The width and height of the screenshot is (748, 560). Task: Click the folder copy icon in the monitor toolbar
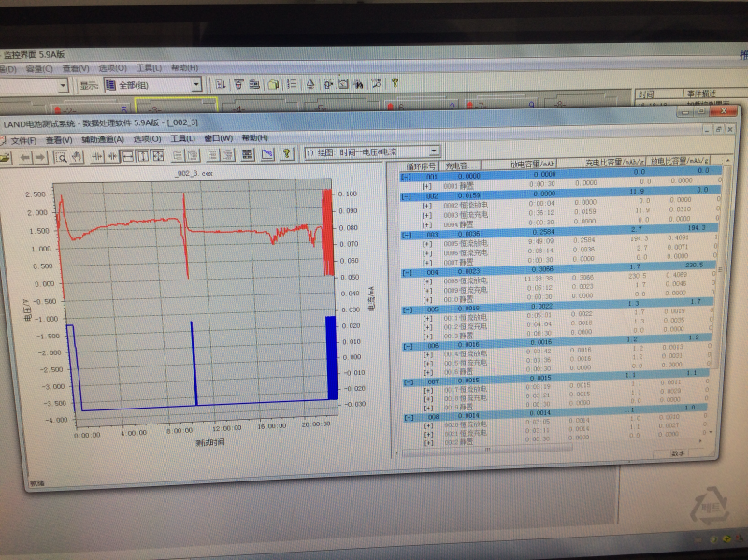273,84
